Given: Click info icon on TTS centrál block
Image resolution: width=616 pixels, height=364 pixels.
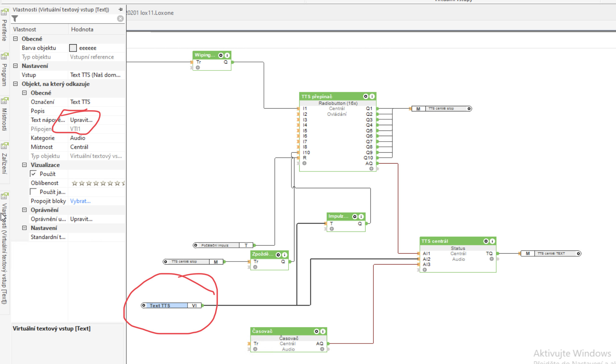Looking at the screenshot, I should pyautogui.click(x=492, y=241).
